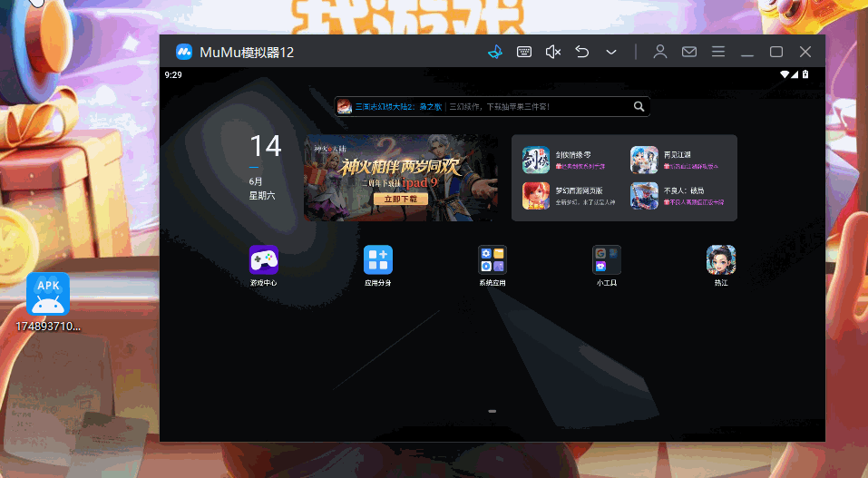Launch the 应用分身 app clone icon
The height and width of the screenshot is (478, 868).
[378, 259]
